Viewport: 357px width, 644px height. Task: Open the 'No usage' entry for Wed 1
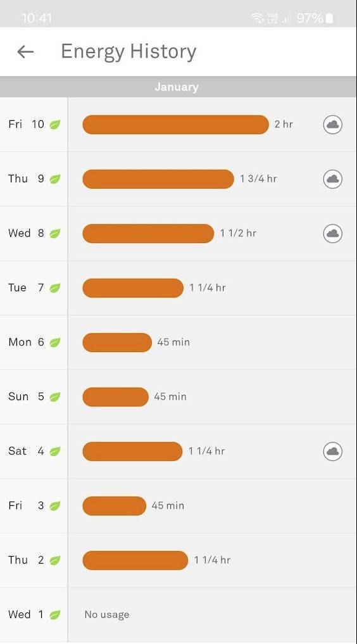pyautogui.click(x=107, y=615)
